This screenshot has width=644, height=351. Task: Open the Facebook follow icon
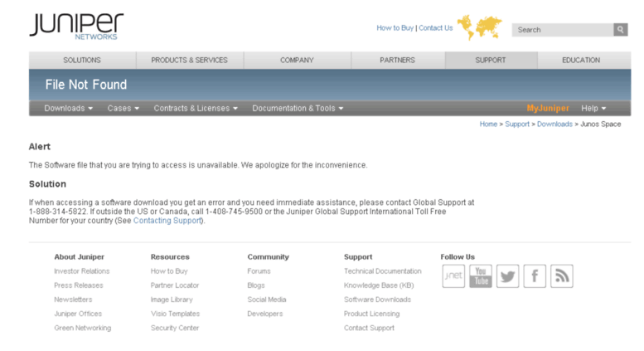tap(535, 275)
